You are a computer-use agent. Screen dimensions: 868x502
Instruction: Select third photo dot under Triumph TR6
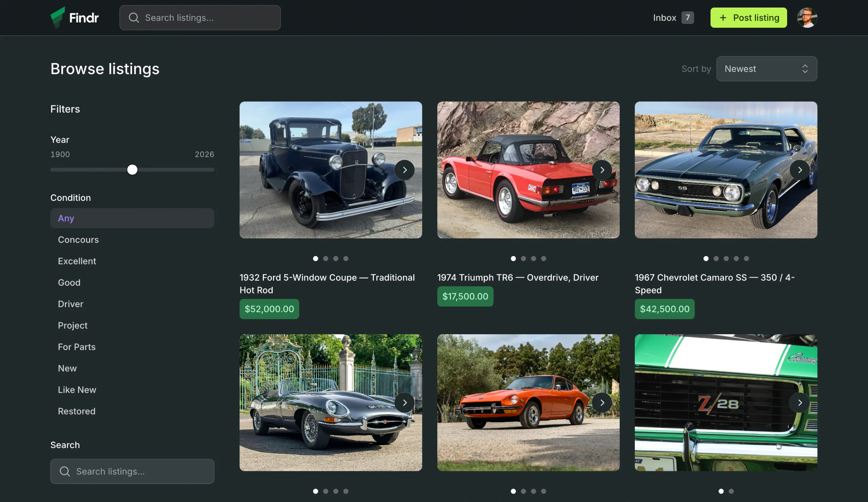coord(533,259)
